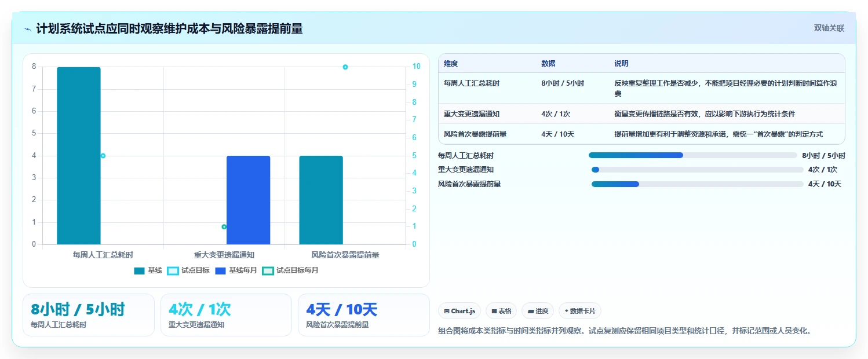Select the Chart.js chip
This screenshot has width=868, height=359.
(x=459, y=311)
